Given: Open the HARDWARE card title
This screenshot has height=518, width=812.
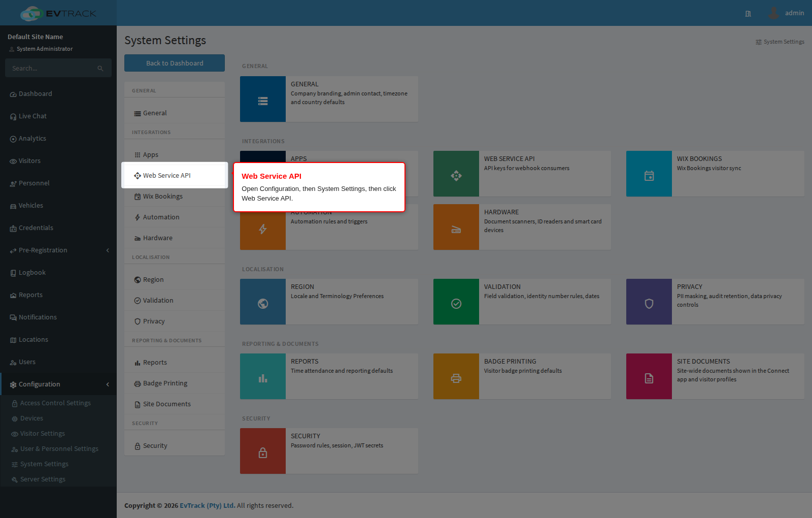Looking at the screenshot, I should tap(501, 212).
